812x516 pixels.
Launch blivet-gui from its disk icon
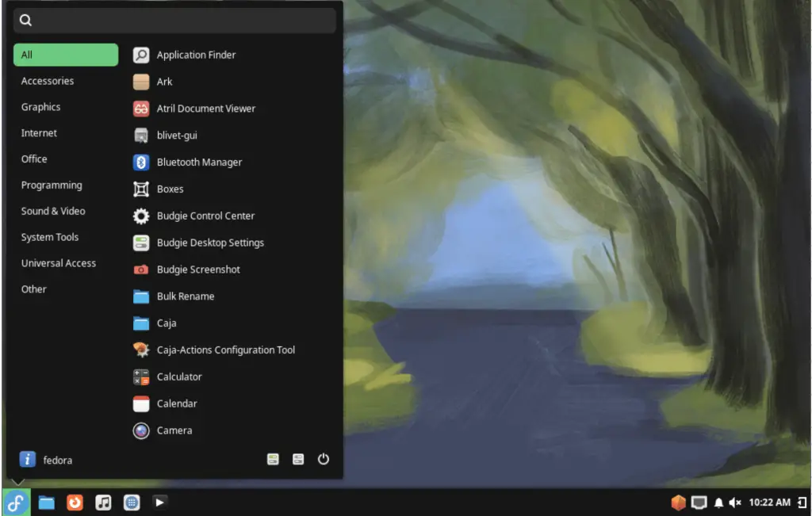click(x=141, y=136)
